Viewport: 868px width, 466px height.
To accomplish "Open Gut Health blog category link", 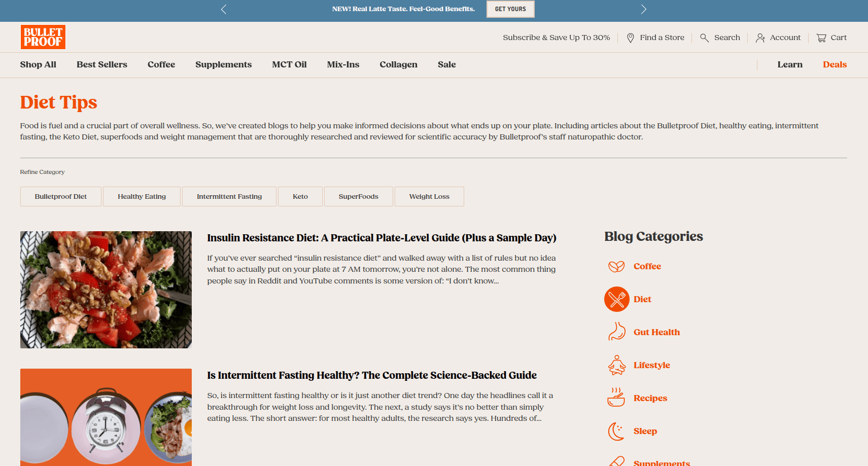I will coord(656,332).
